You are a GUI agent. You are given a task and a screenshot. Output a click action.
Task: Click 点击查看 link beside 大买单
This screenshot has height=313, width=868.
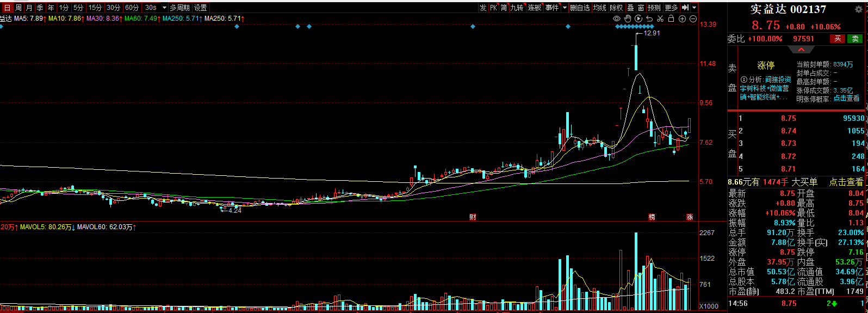coord(846,182)
